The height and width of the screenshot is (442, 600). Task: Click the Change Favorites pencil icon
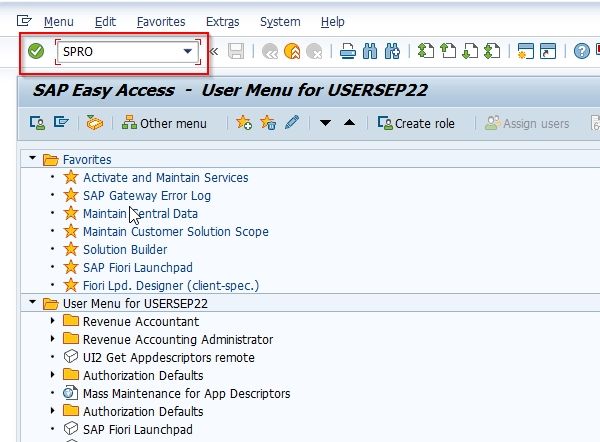292,122
